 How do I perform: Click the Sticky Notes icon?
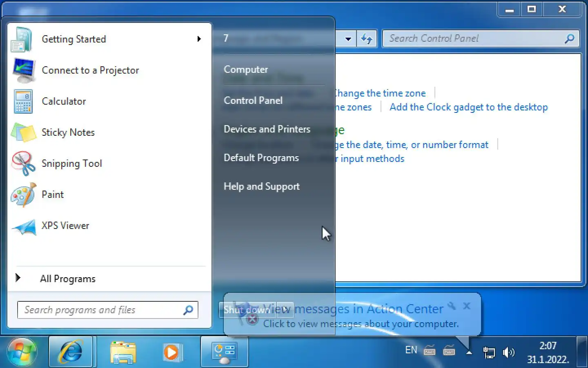(24, 132)
